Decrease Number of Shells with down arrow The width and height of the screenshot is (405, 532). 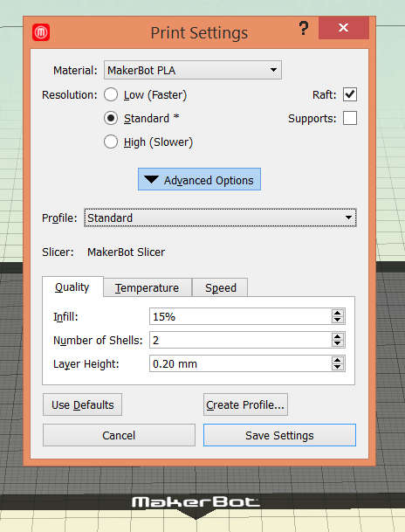coord(337,343)
